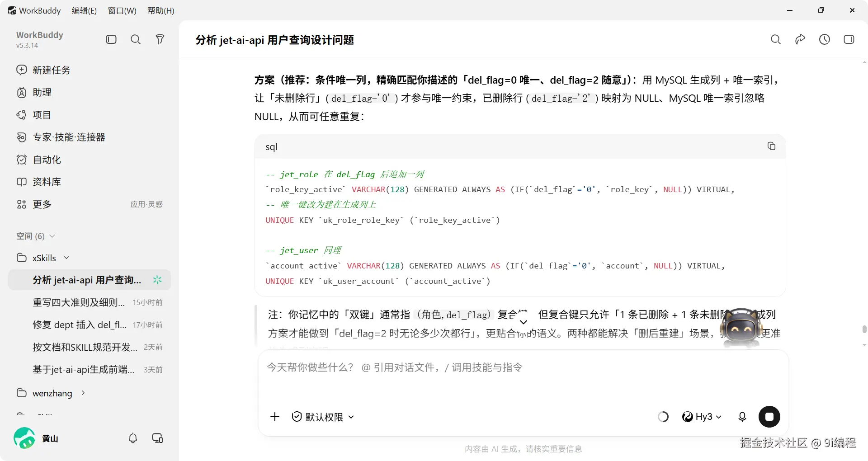Toggle the right side panel icon
This screenshot has height=461, width=868.
[849, 39]
